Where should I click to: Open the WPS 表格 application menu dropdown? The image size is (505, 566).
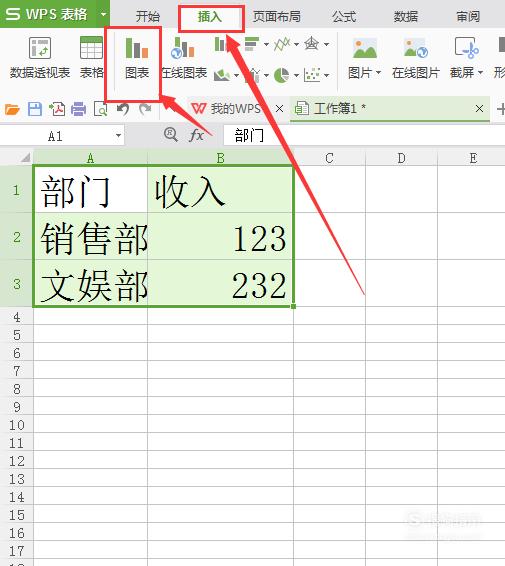[x=104, y=14]
